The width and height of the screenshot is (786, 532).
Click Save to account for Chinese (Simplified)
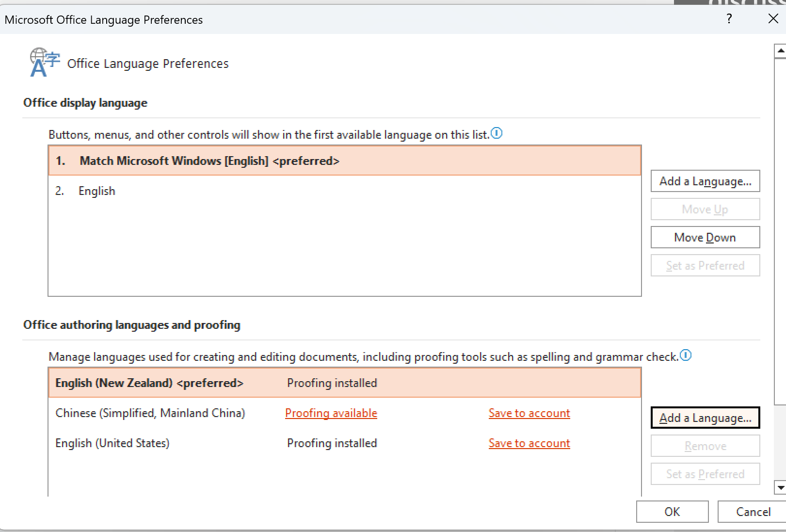point(529,413)
